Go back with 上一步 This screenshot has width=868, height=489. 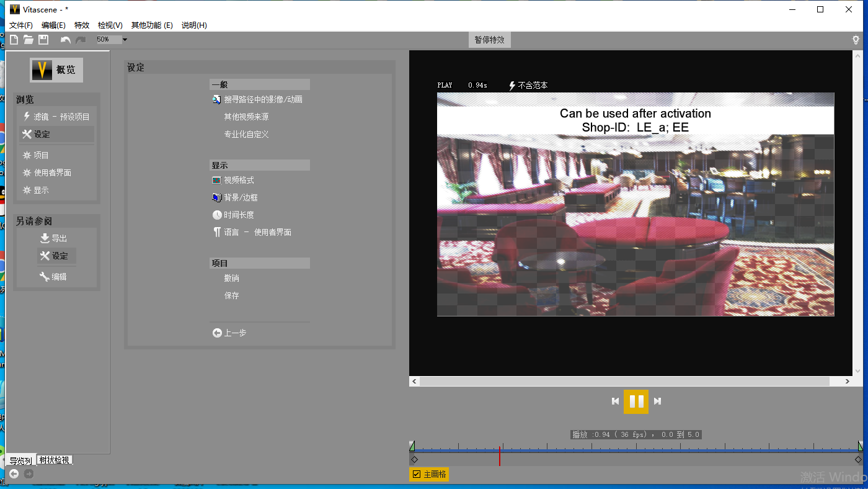(229, 333)
